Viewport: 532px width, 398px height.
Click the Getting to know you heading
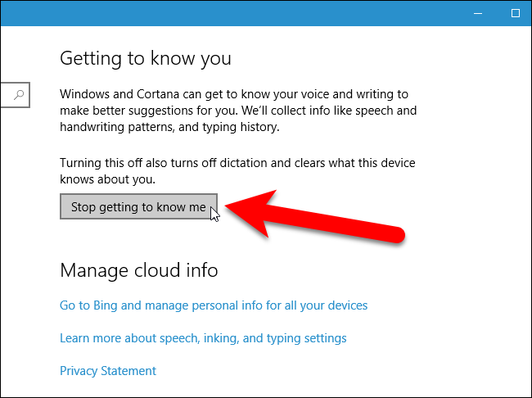146,58
